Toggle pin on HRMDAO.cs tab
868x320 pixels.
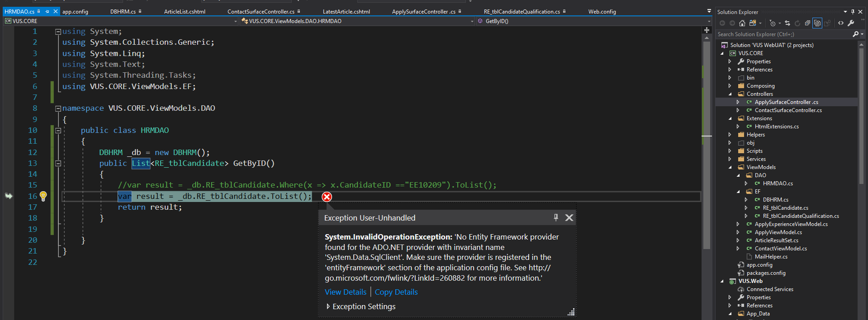[x=47, y=11]
